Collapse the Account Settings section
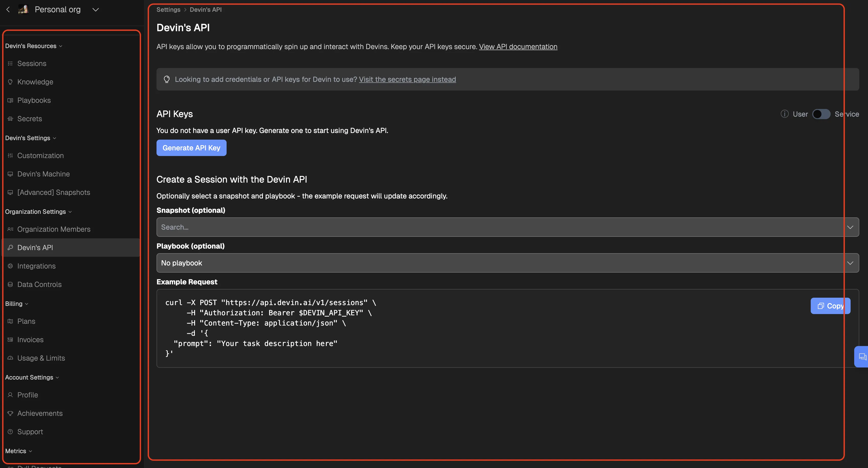The height and width of the screenshot is (468, 868). click(32, 377)
